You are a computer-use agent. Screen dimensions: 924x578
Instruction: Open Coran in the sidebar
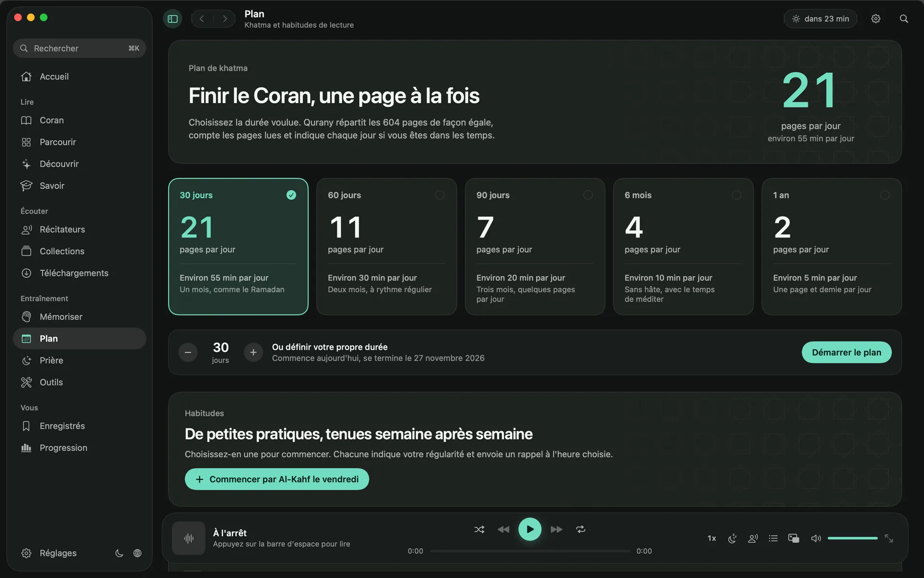pyautogui.click(x=79, y=120)
